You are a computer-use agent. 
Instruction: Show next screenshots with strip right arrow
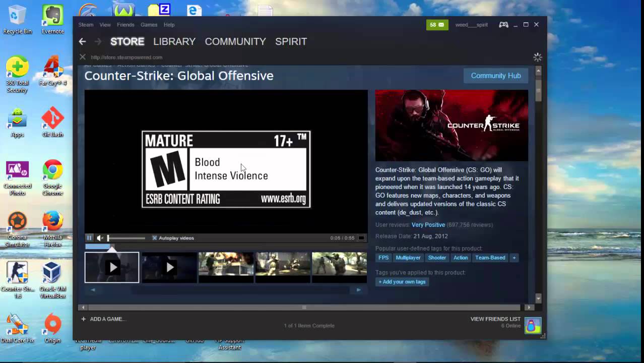(358, 290)
